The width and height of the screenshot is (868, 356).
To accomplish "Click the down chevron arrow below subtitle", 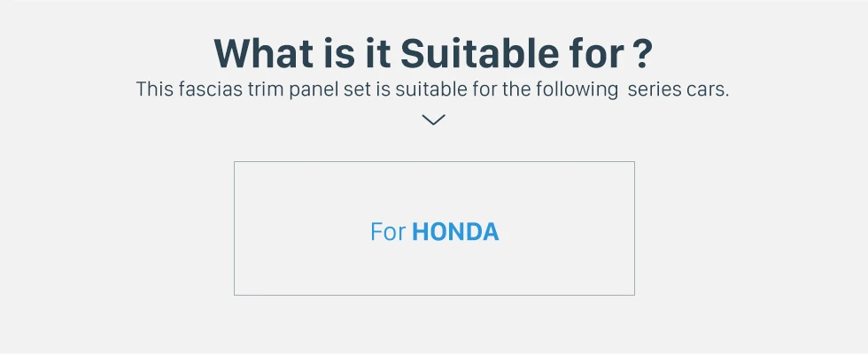I will click(x=433, y=120).
